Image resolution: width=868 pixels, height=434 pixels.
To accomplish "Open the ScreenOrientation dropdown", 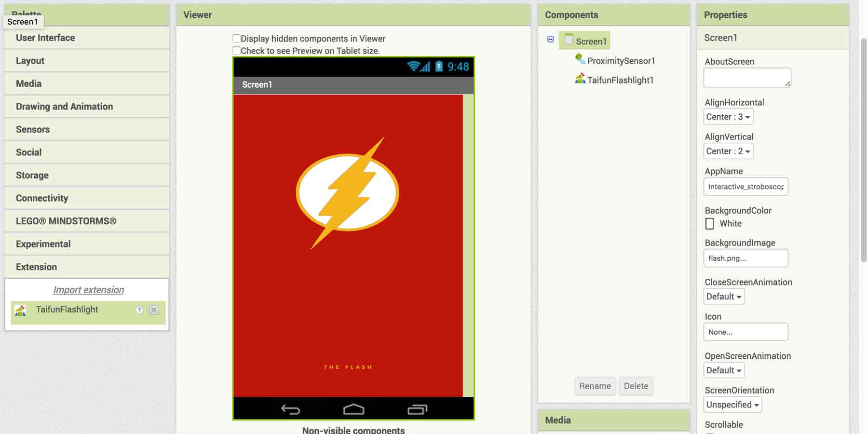I will pyautogui.click(x=732, y=405).
